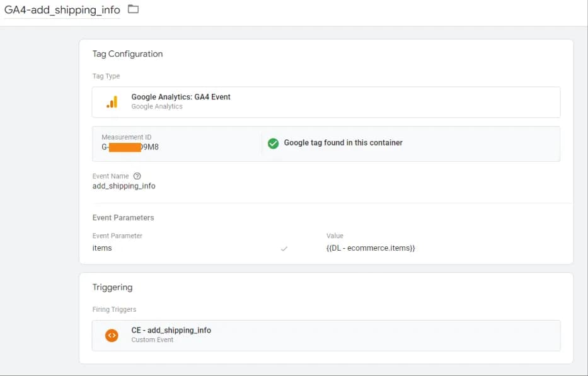Click 'Google tag found in this container' text
Viewport: 588px width, 376px height.
point(343,143)
